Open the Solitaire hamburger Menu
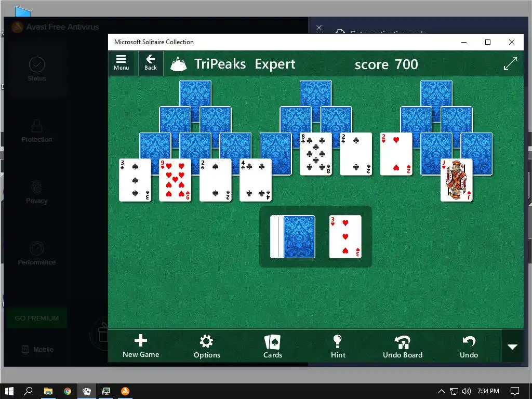The image size is (532, 399). click(121, 63)
